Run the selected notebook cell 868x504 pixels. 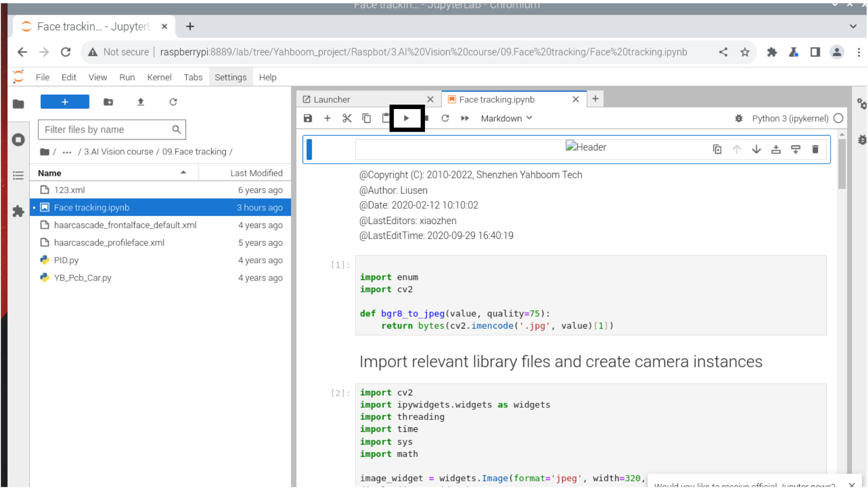tap(406, 118)
